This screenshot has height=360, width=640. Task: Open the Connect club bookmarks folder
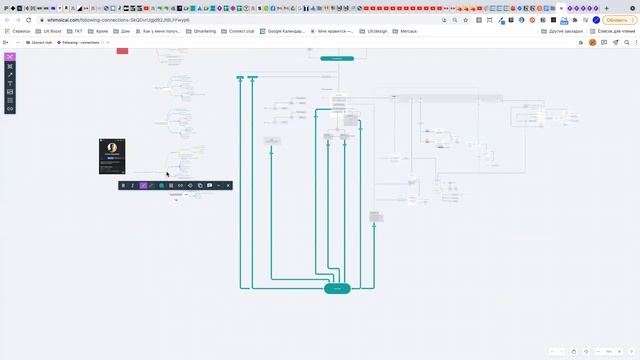[x=238, y=31]
